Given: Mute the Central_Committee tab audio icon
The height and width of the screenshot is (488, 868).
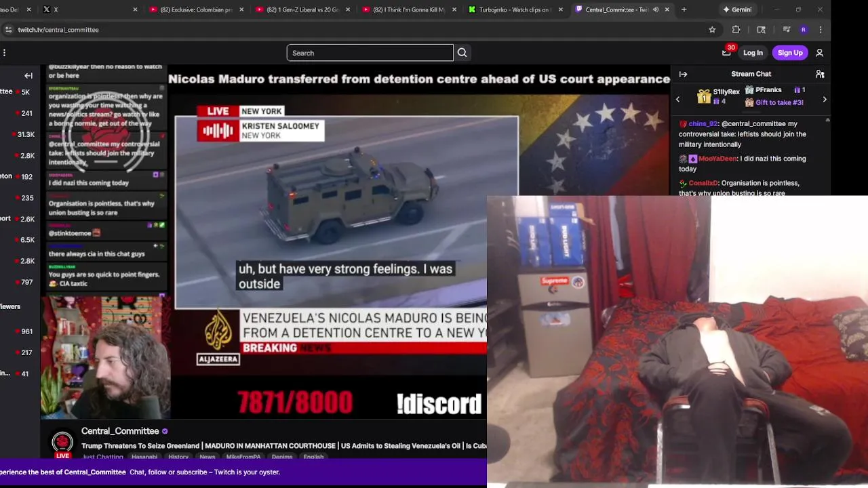Looking at the screenshot, I should [655, 9].
